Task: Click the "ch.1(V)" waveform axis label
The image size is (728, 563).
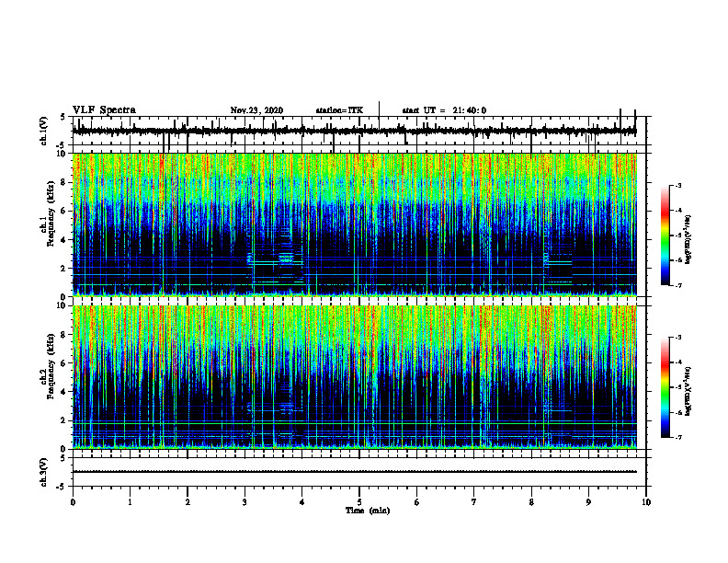Action: [x=44, y=131]
